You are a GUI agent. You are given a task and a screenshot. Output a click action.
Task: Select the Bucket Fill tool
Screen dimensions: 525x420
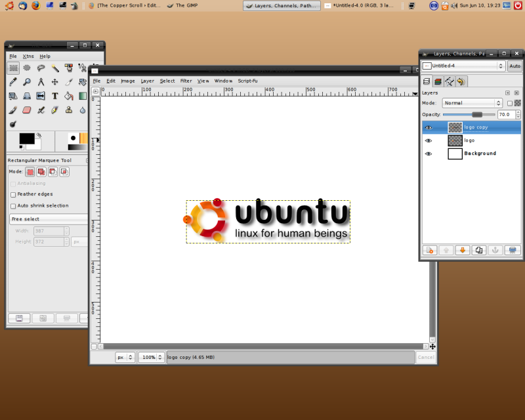point(69,96)
